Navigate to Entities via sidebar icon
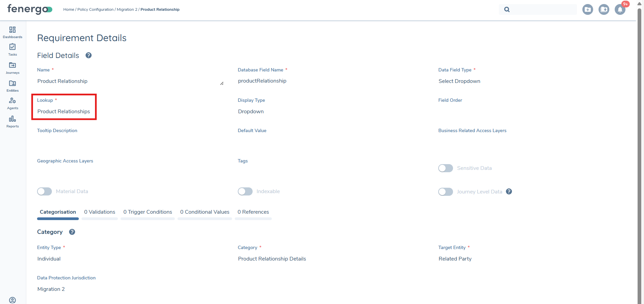 [12, 86]
